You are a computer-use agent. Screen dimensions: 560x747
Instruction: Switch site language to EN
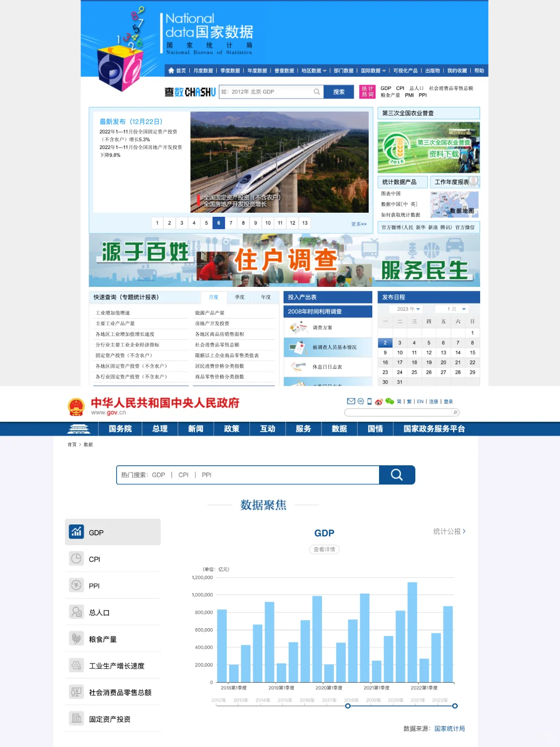420,402
